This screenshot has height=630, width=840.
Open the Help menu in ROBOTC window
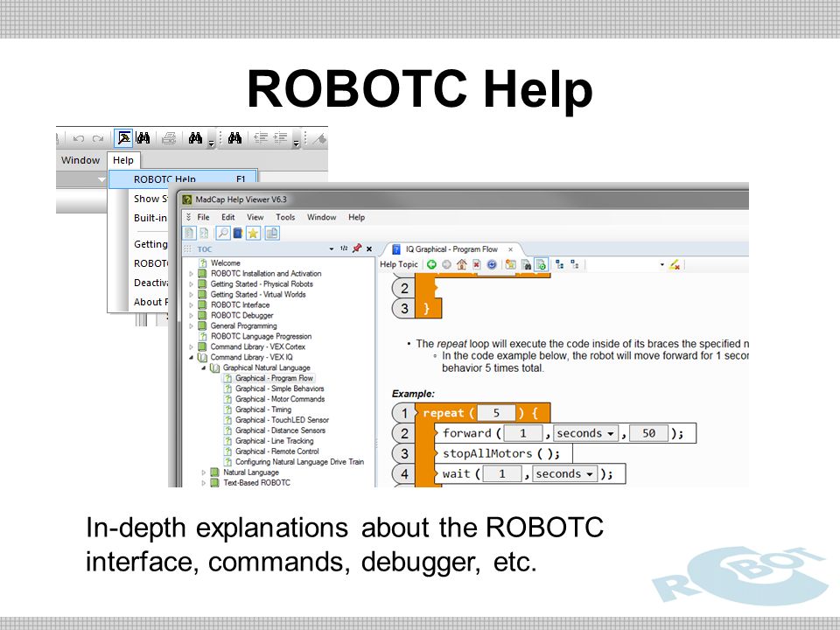click(123, 160)
